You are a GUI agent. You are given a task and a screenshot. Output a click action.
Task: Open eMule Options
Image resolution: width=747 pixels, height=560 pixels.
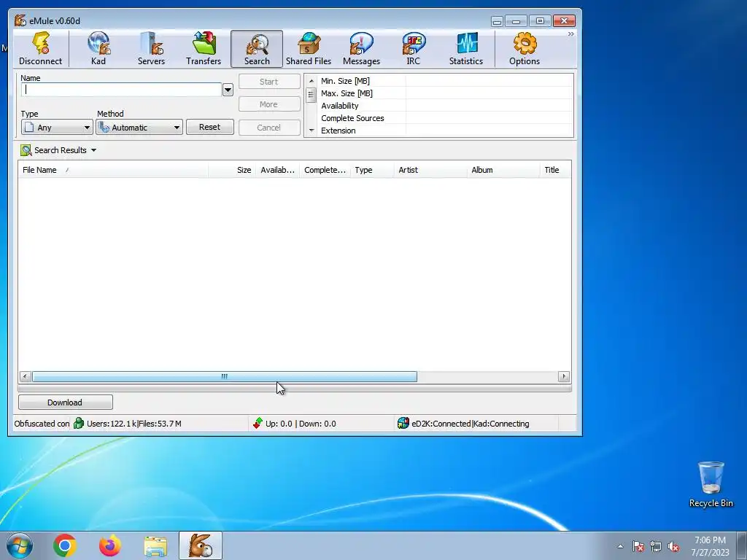point(525,49)
